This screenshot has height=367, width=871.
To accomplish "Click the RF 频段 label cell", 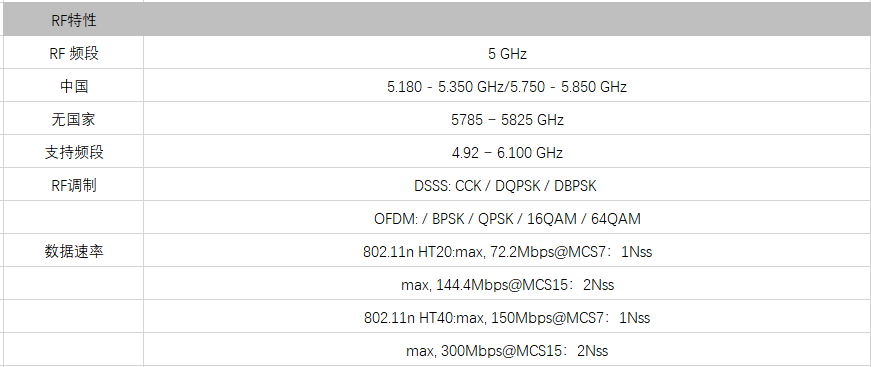I will click(x=74, y=53).
